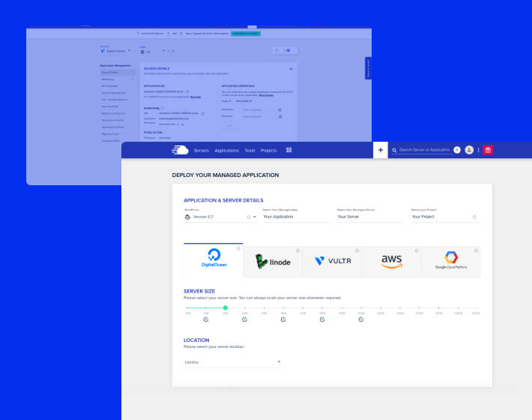
Task: Click info icon on Linode card
Action: pyautogui.click(x=297, y=251)
